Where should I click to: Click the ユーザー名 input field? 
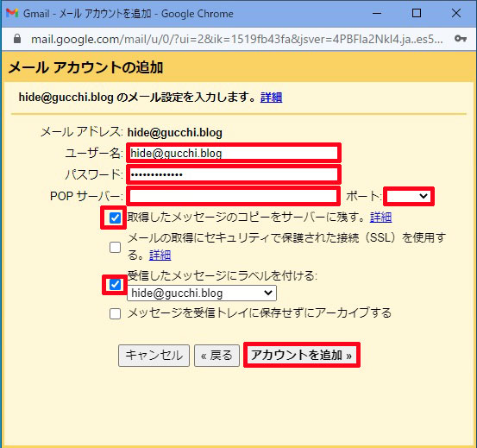click(x=234, y=153)
